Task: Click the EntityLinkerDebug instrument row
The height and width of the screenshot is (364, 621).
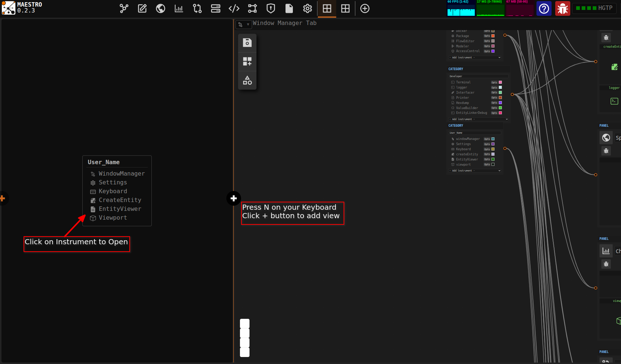Action: (476, 113)
